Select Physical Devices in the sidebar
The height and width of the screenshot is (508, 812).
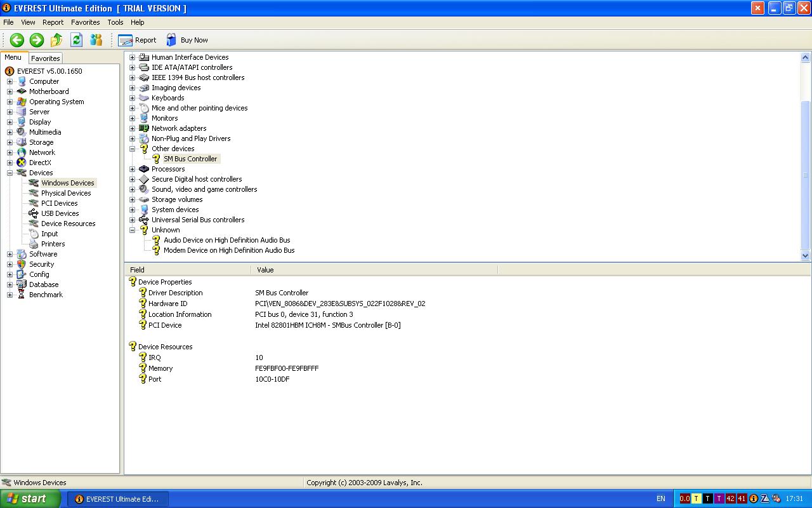pos(66,193)
